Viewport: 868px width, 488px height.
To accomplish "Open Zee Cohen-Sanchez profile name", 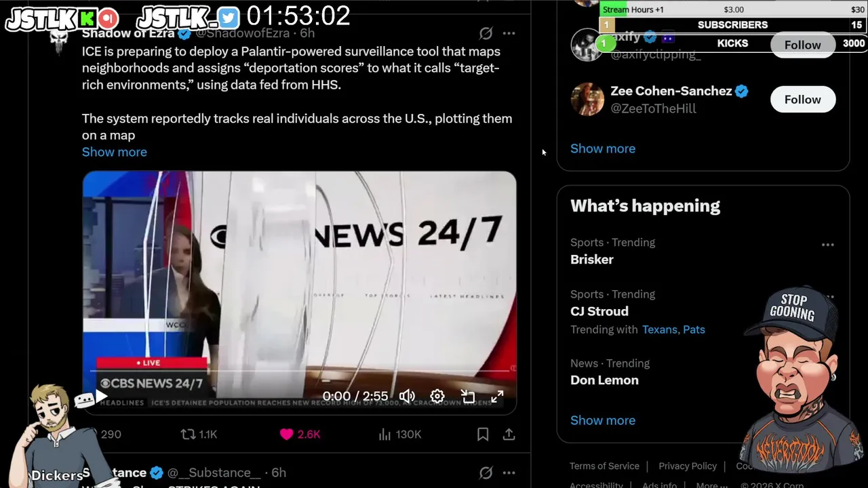I will pyautogui.click(x=671, y=91).
